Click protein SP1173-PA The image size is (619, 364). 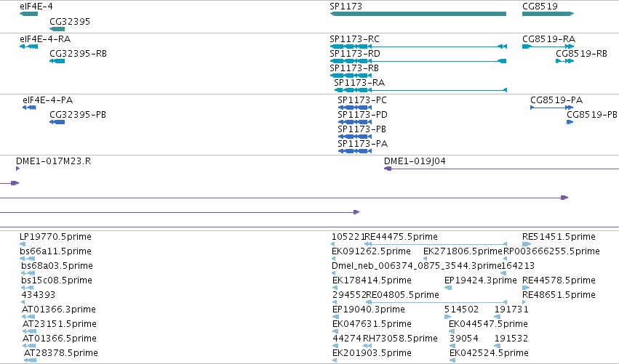click(x=355, y=151)
